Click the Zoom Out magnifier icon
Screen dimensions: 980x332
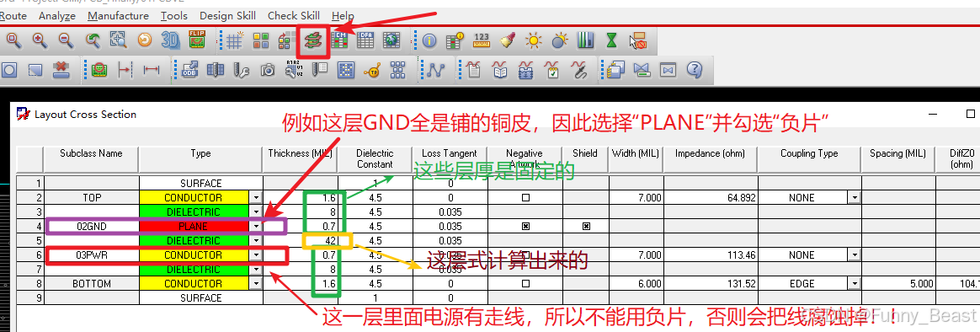pyautogui.click(x=65, y=41)
